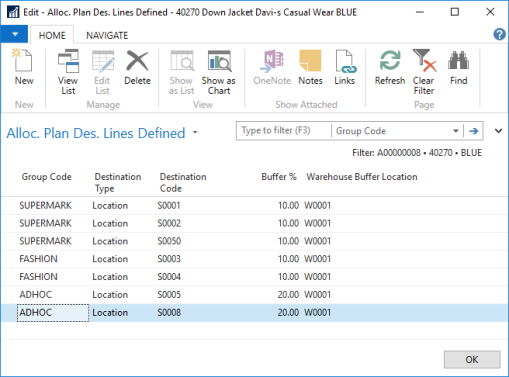Open the blue application menu dropdown

pos(14,34)
